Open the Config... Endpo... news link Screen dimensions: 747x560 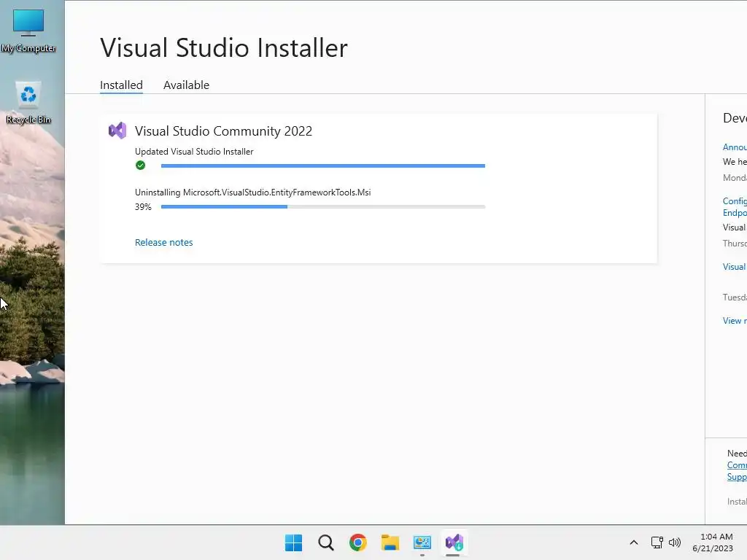[x=735, y=206]
